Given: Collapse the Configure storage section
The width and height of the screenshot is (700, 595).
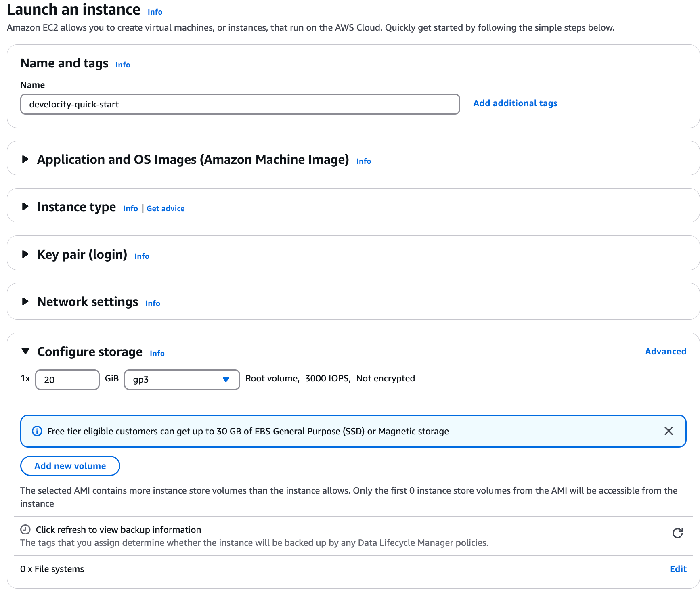Looking at the screenshot, I should 25,351.
